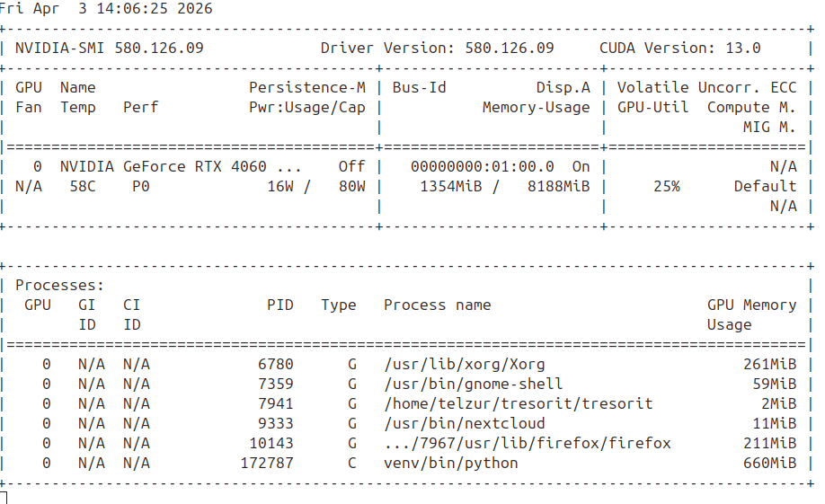Click the /usr/bin/nextcloud process name

[x=465, y=423]
